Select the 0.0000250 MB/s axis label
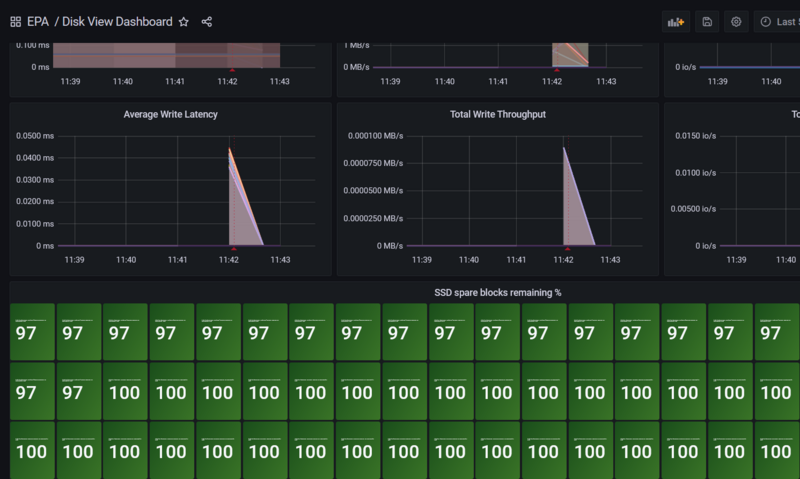This screenshot has width=800, height=479. point(373,218)
